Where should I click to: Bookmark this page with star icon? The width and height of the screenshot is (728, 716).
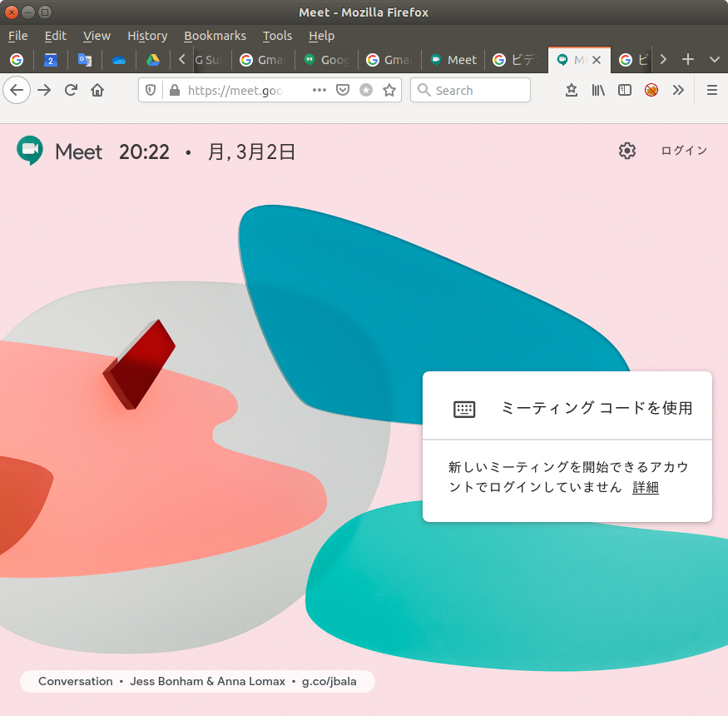tap(389, 90)
